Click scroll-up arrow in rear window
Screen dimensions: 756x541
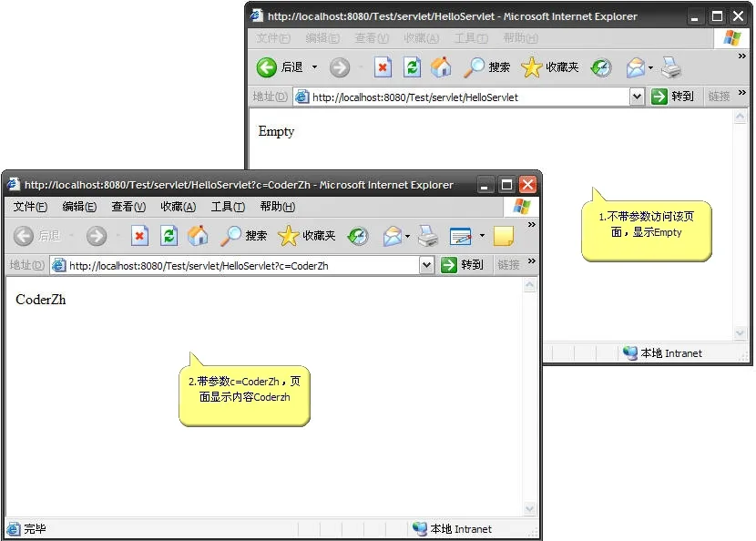point(741,117)
